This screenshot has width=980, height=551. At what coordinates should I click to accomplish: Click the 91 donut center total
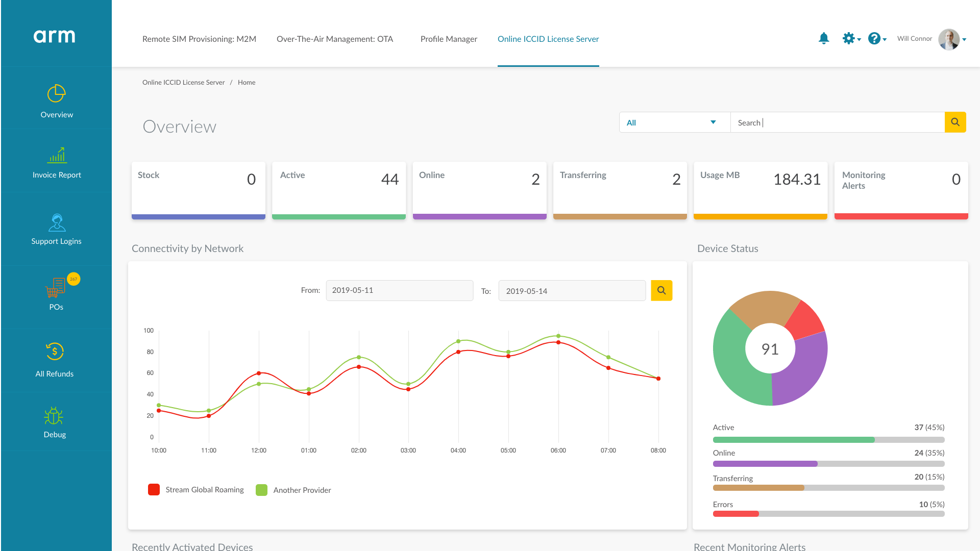coord(770,349)
